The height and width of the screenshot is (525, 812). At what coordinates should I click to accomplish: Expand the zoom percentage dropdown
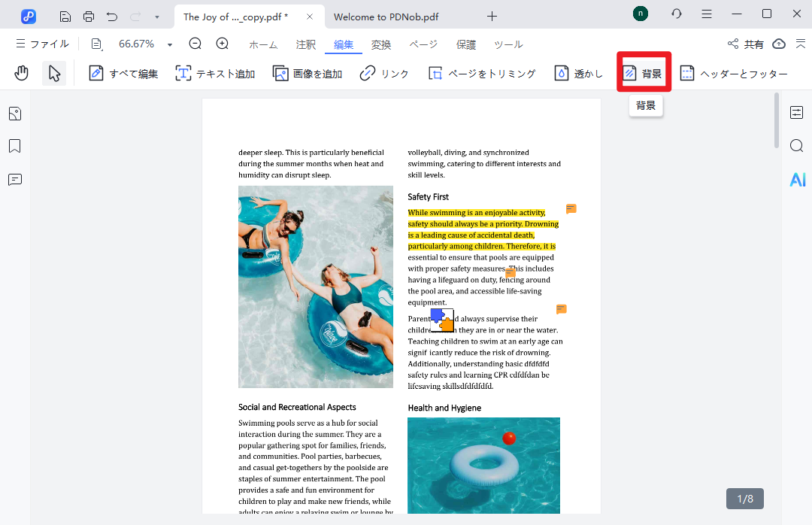tap(170, 44)
